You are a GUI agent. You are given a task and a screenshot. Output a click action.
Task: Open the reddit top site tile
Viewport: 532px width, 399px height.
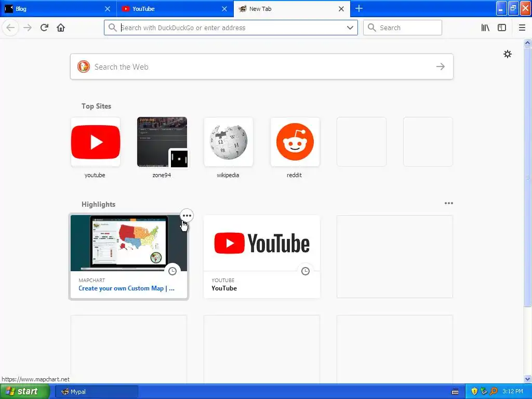pos(295,142)
